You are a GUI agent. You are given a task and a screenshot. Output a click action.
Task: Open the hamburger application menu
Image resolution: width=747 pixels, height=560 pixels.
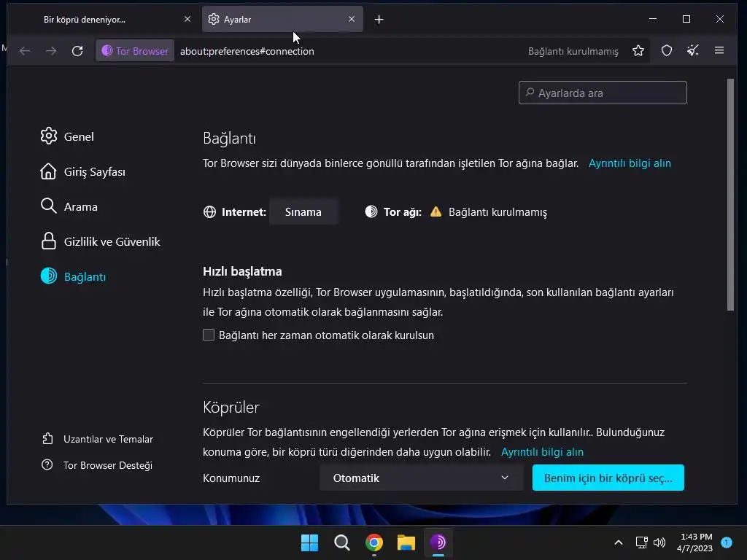click(x=719, y=50)
